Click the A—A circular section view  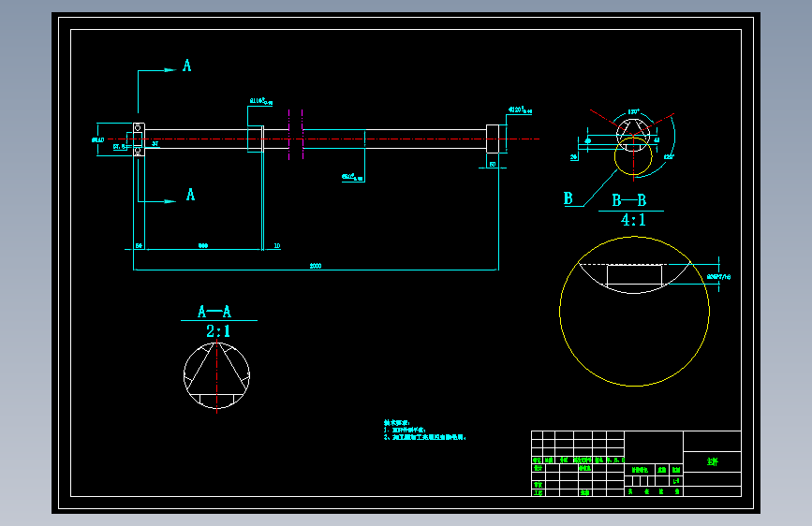click(217, 376)
